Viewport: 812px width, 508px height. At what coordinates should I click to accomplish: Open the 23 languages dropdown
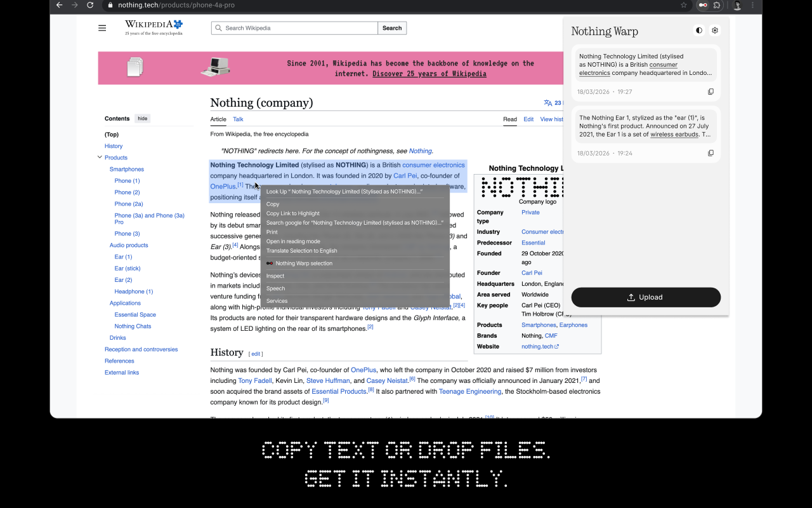point(553,103)
